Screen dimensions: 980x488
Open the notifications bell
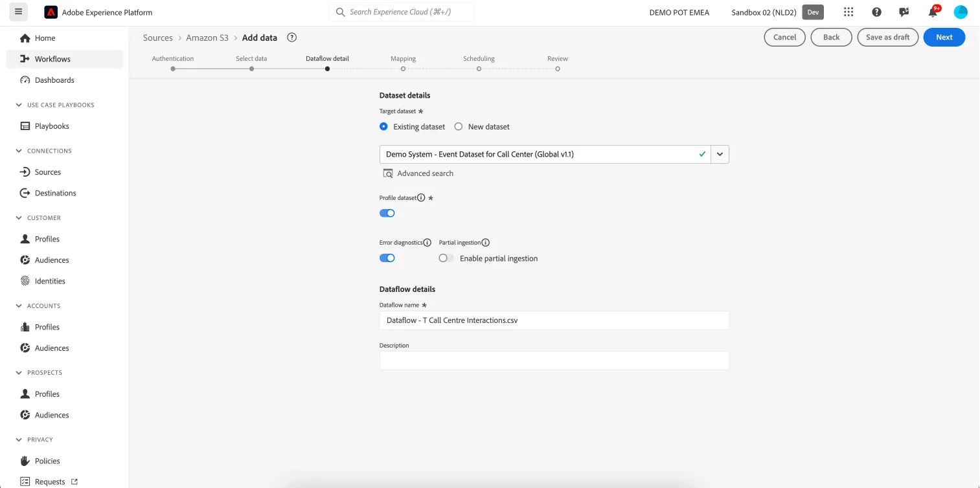pos(933,12)
